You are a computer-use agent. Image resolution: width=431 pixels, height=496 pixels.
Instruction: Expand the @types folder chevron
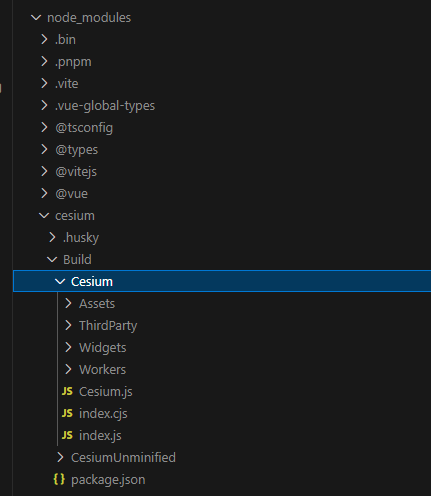coord(44,149)
